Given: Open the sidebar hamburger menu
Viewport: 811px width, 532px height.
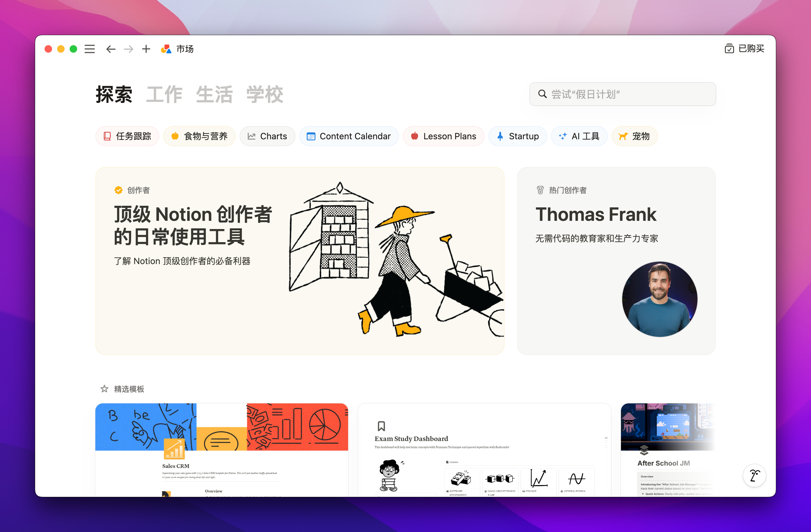Looking at the screenshot, I should (x=90, y=49).
